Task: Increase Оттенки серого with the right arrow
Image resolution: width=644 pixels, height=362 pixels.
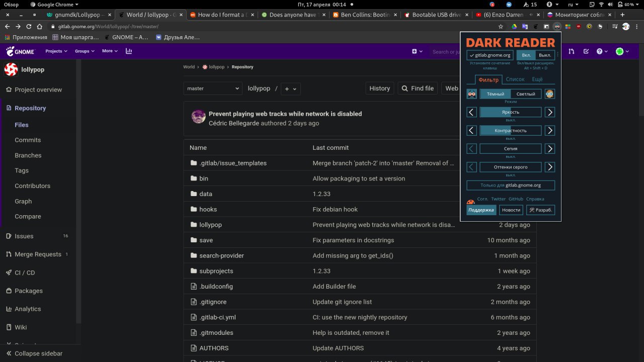Action: 550,167
